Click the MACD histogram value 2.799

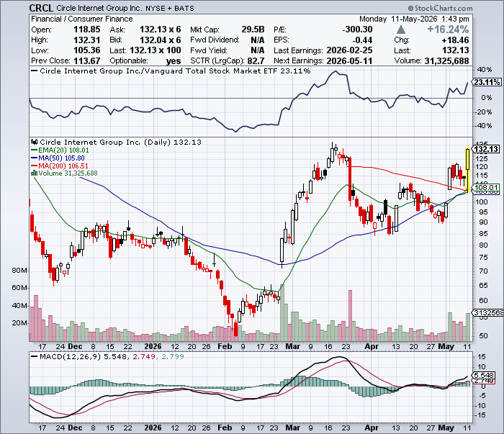click(x=173, y=356)
